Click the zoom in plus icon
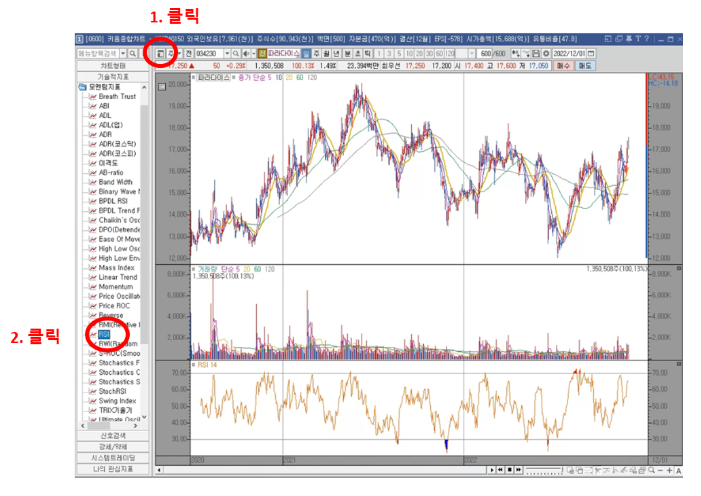701x496 pixels. (669, 470)
